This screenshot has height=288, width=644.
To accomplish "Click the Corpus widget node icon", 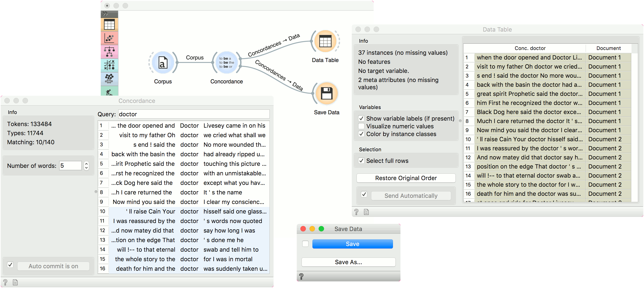I will (163, 62).
